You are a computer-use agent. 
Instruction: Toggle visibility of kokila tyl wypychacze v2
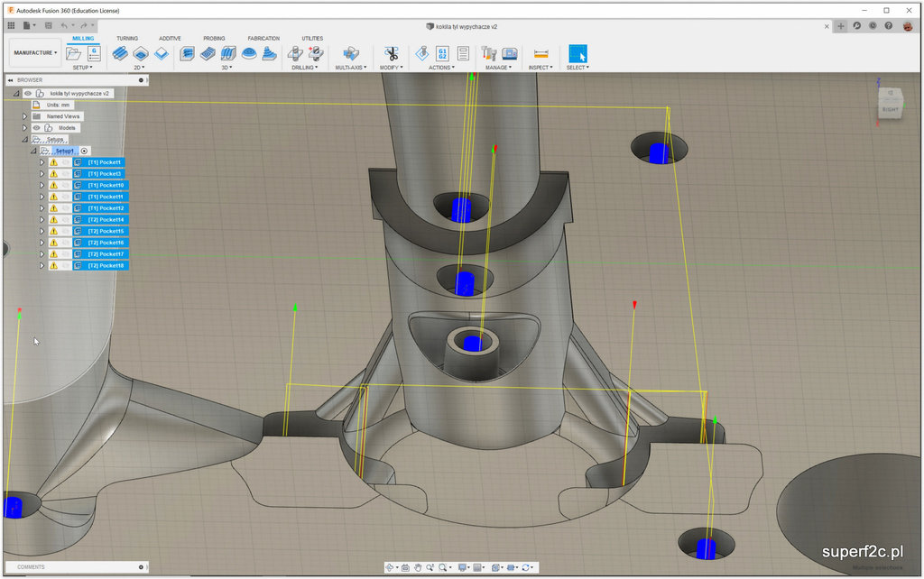point(28,93)
